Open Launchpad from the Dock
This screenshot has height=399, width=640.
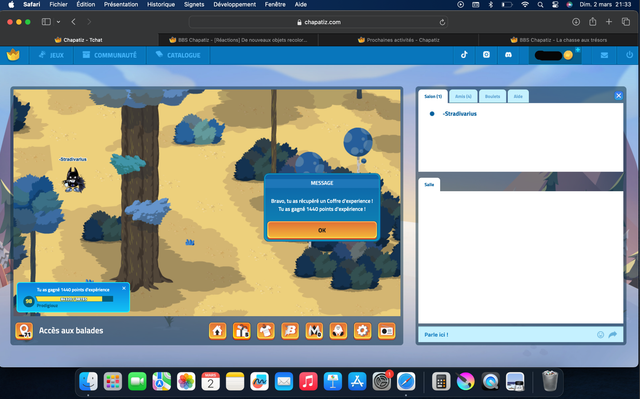[x=113, y=381]
